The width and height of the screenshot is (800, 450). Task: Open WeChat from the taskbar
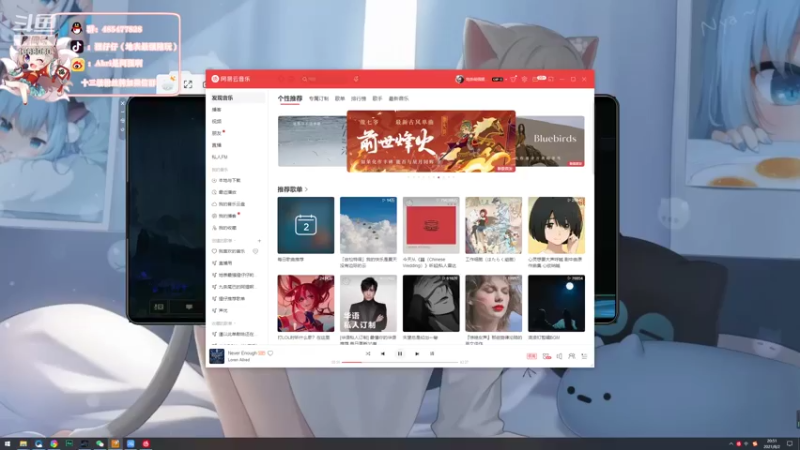(x=99, y=444)
